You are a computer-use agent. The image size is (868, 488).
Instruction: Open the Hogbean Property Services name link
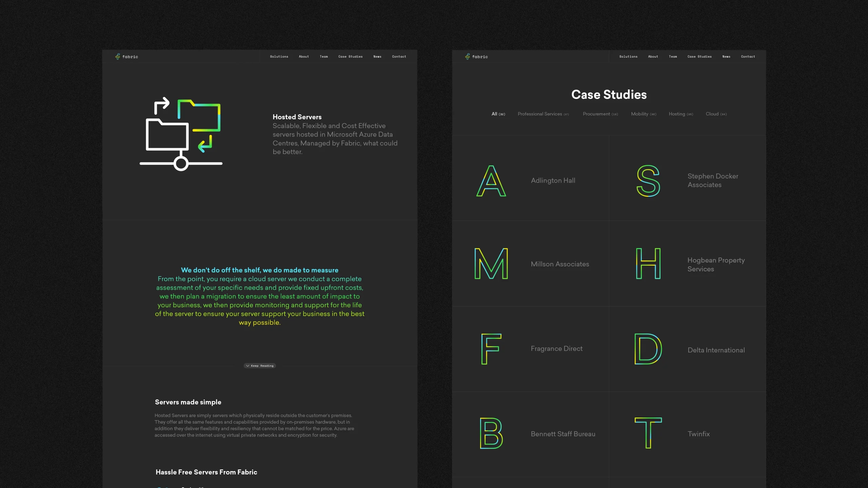coord(716,265)
